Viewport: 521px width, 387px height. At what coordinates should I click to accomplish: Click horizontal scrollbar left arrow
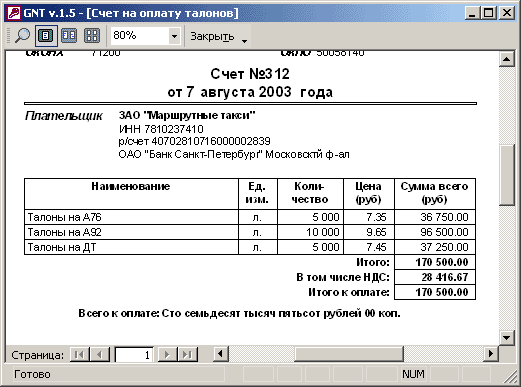[x=220, y=353]
